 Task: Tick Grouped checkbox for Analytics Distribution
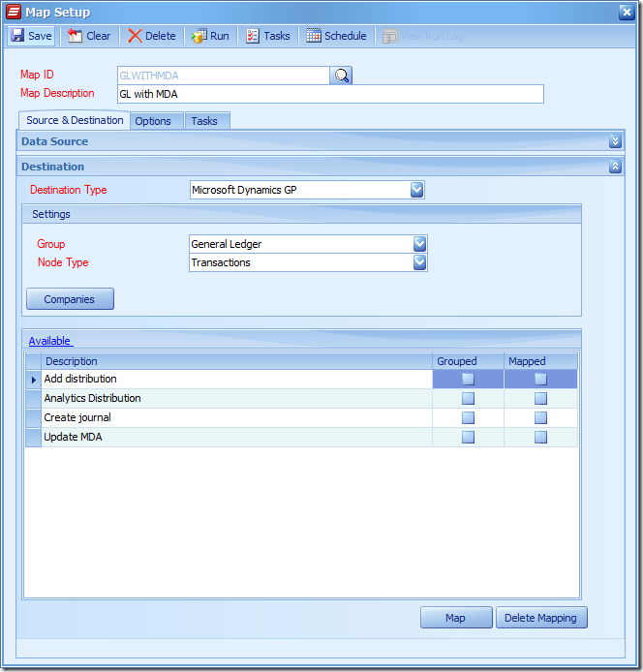[x=468, y=399]
